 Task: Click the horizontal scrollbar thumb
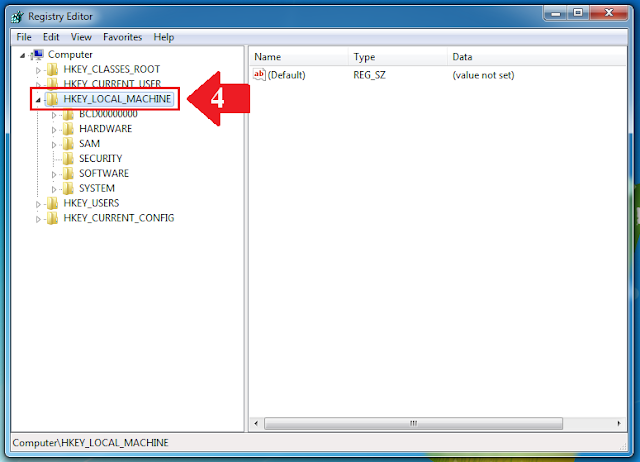coord(413,423)
